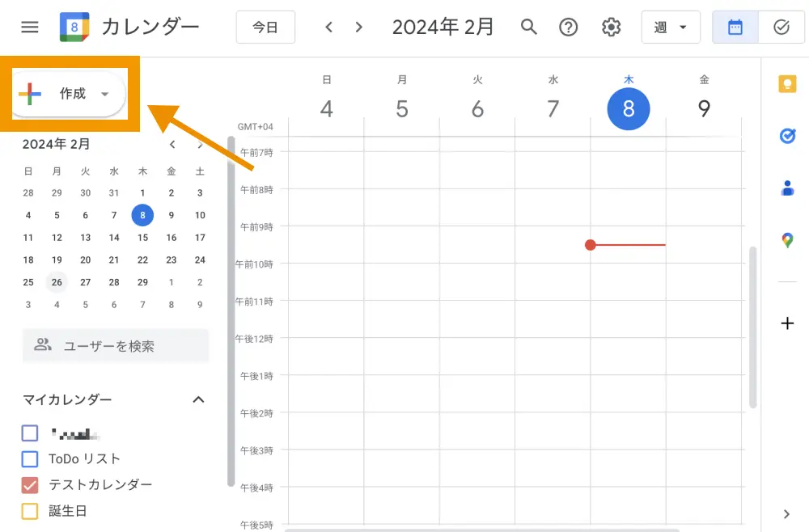Viewport: 809px width, 532px height.
Task: Enable the ToDo リスト calendar checkbox
Action: (30, 459)
